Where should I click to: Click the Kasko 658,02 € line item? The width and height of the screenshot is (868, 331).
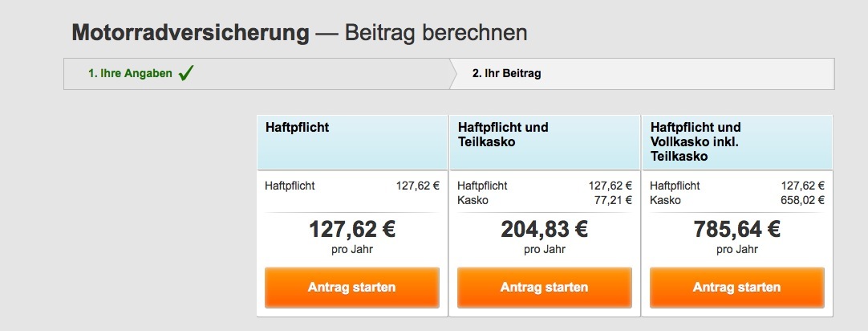click(x=736, y=200)
